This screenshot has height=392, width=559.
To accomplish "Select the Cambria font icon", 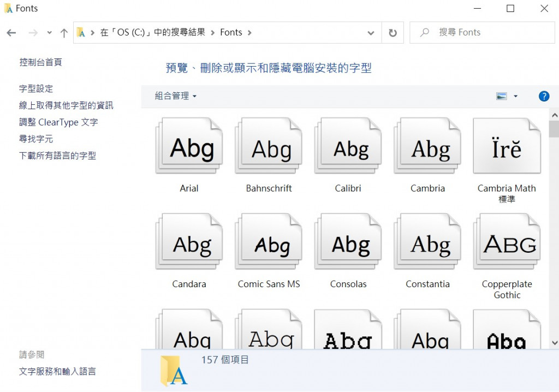I will pos(427,146).
